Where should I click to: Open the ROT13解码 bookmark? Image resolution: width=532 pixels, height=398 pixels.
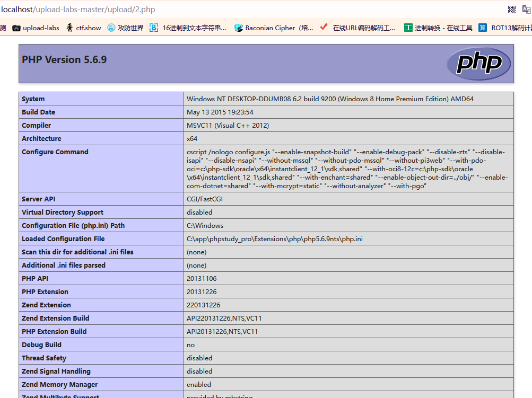click(x=505, y=28)
